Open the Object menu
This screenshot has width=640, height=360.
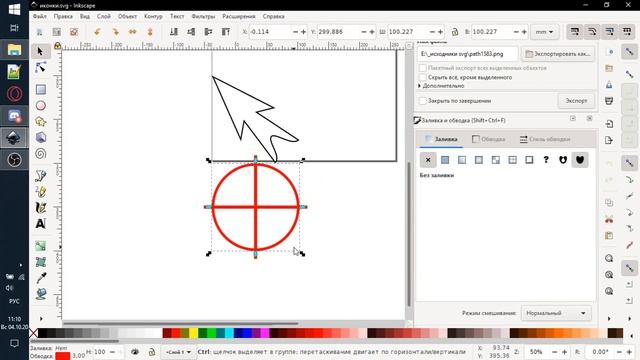click(127, 16)
